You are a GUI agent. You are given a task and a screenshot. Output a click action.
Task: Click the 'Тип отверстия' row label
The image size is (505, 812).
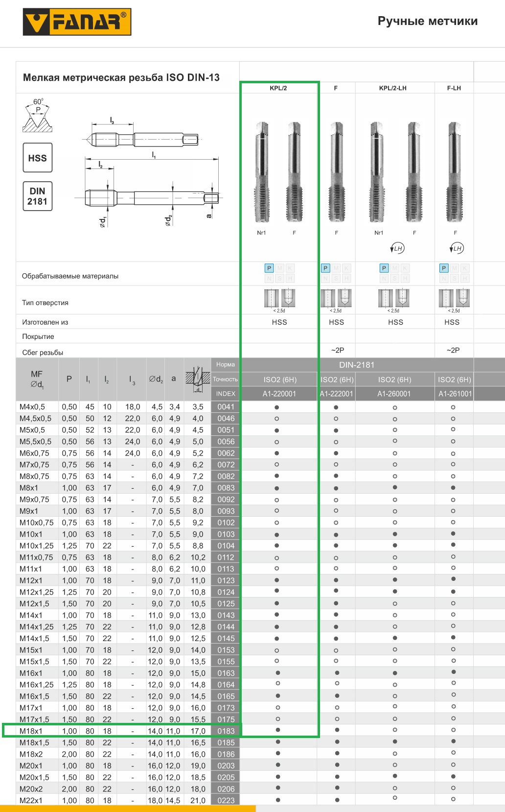coord(45,303)
